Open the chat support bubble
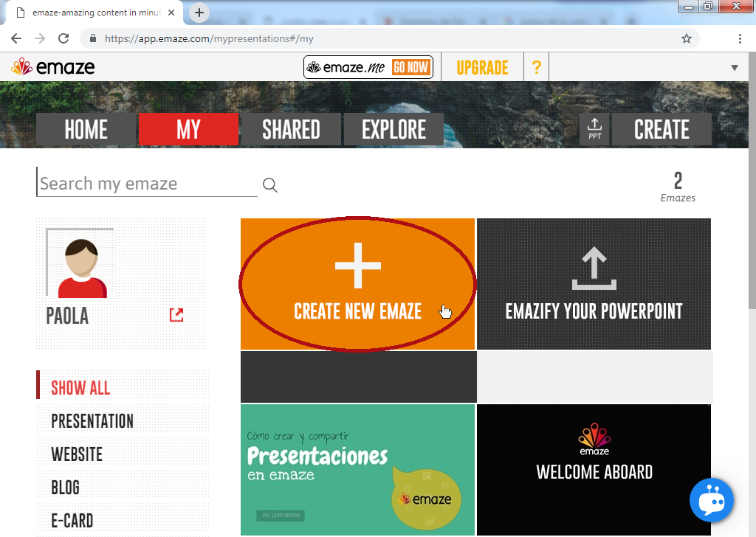 click(x=711, y=500)
